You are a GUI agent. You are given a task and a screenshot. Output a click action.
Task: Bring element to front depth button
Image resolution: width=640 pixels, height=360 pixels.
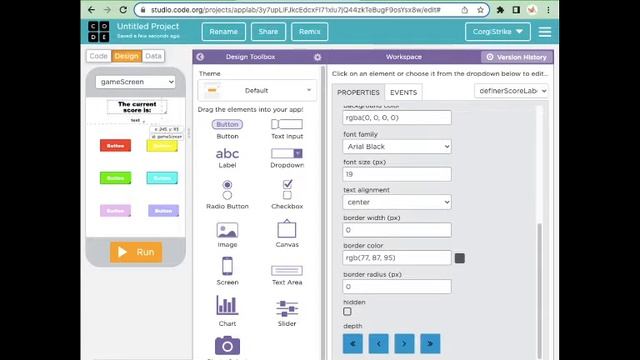[x=430, y=344]
